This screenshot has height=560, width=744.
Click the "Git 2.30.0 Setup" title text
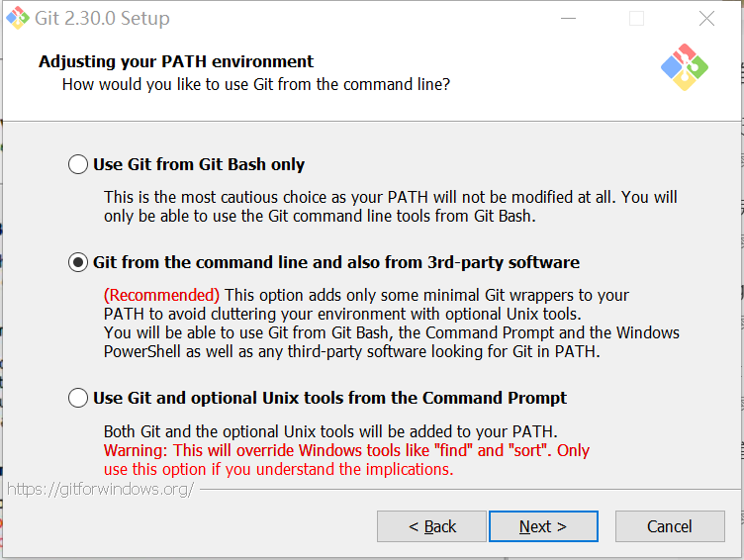102,18
